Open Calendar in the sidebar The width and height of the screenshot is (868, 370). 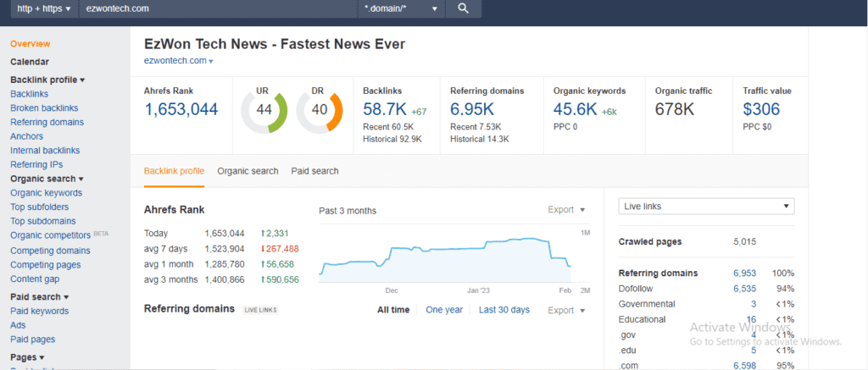(30, 62)
